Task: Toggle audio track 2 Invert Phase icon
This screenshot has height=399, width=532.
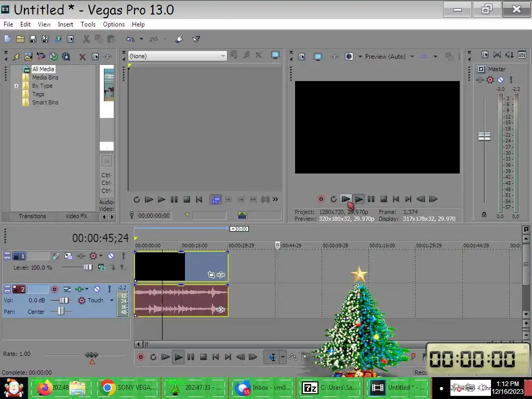Action: [67, 289]
